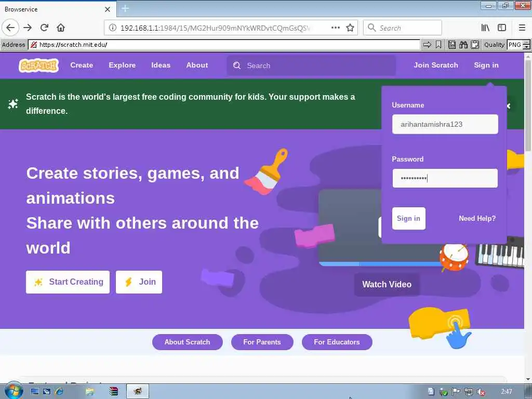Viewport: 532px width, 399px height.
Task: Click the WinRAR books icon in taskbar
Action: [114, 392]
